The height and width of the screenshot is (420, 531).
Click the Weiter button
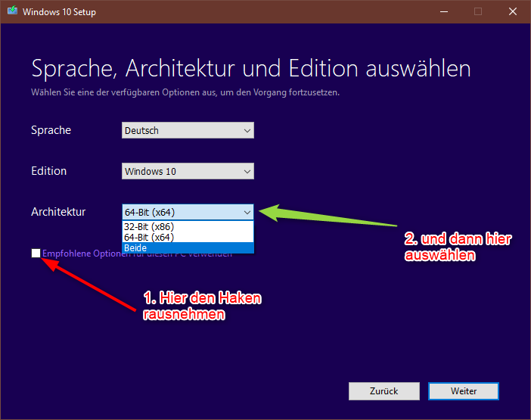pos(463,391)
